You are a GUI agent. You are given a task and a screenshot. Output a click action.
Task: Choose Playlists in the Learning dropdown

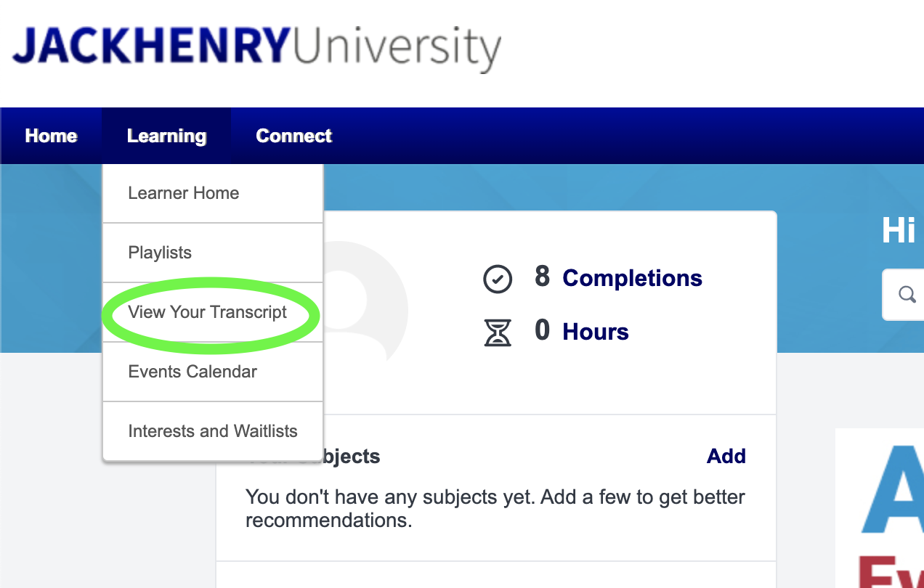pyautogui.click(x=160, y=252)
